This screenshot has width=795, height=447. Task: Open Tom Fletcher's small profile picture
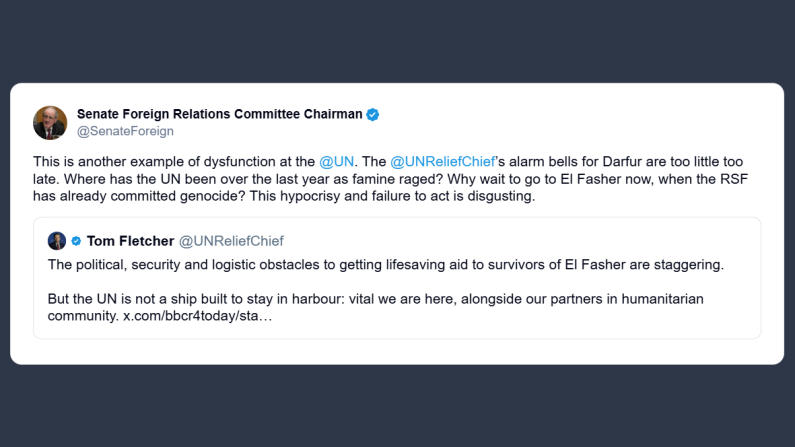57,240
